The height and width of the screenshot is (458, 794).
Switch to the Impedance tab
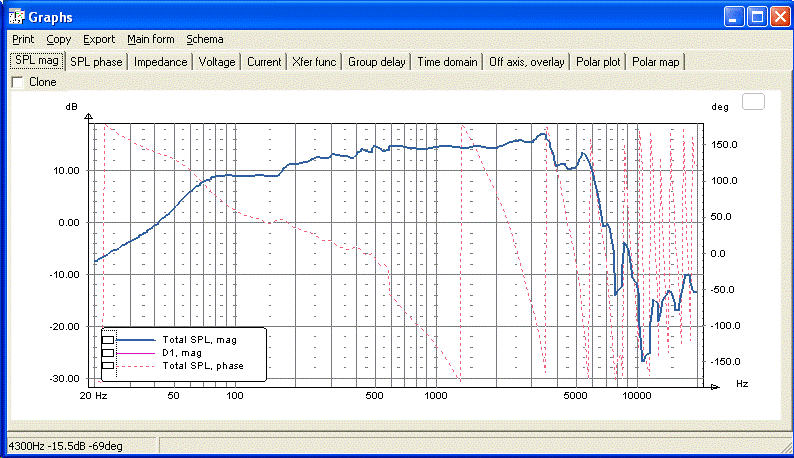click(x=161, y=62)
